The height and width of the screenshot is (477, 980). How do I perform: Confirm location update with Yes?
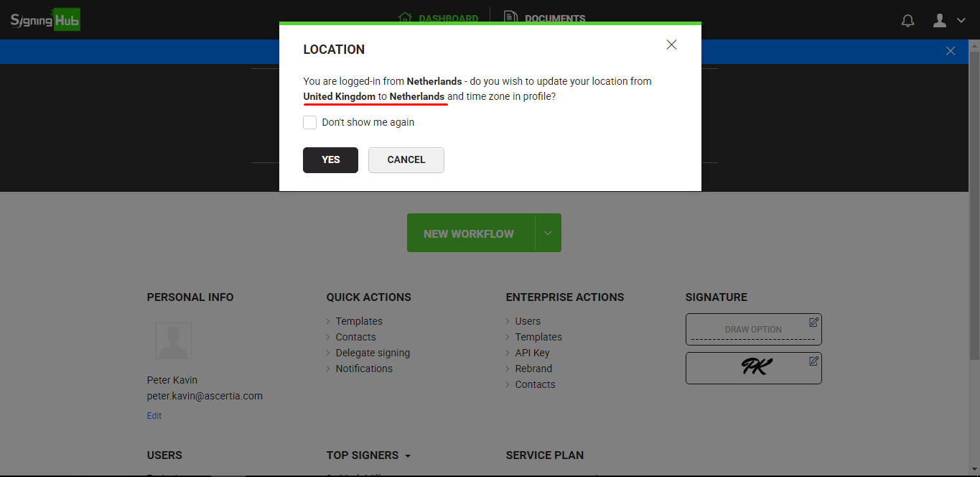(x=330, y=160)
